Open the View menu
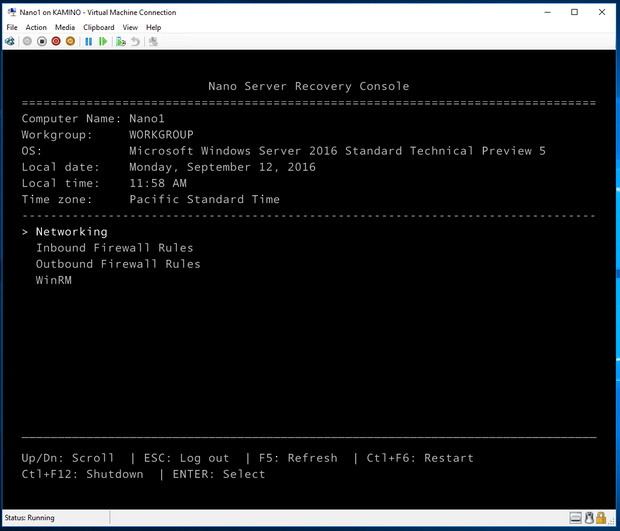 click(x=130, y=27)
